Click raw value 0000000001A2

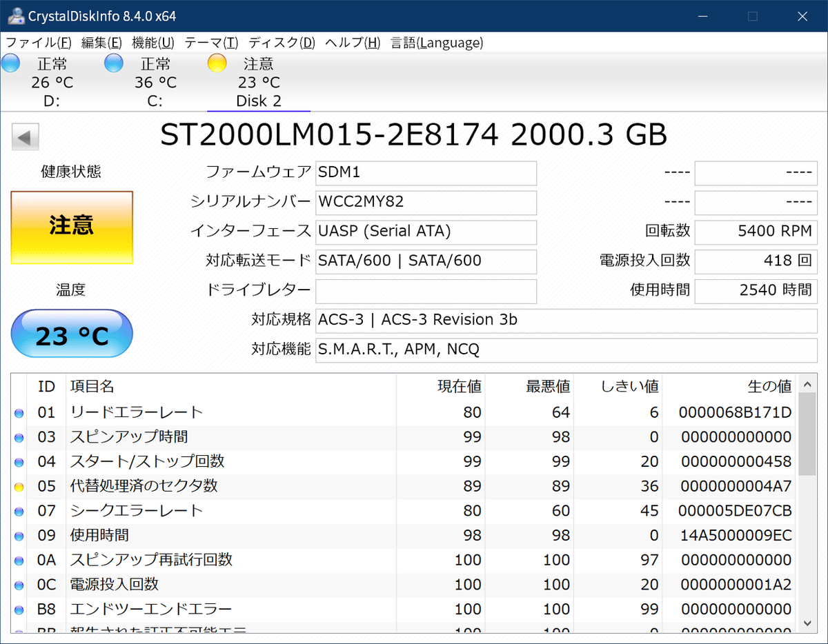736,585
